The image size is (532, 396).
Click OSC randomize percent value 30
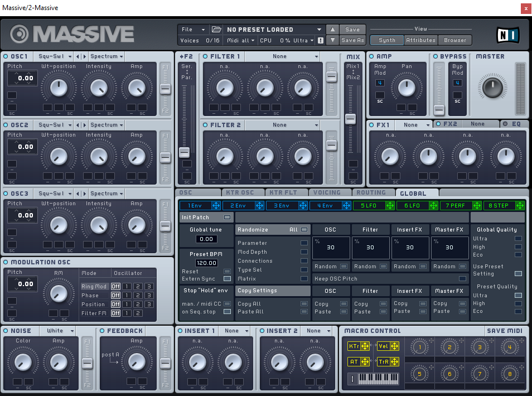pos(331,248)
